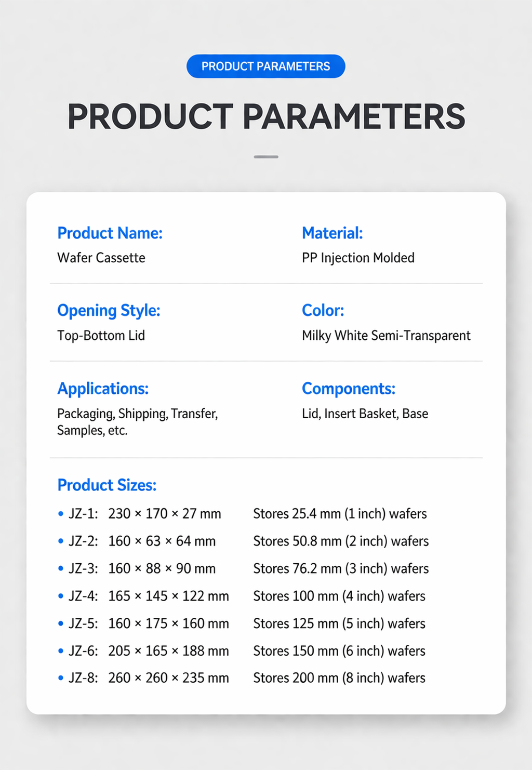The width and height of the screenshot is (532, 770).
Task: Click the Wafer Cassette text
Action: coord(101,258)
